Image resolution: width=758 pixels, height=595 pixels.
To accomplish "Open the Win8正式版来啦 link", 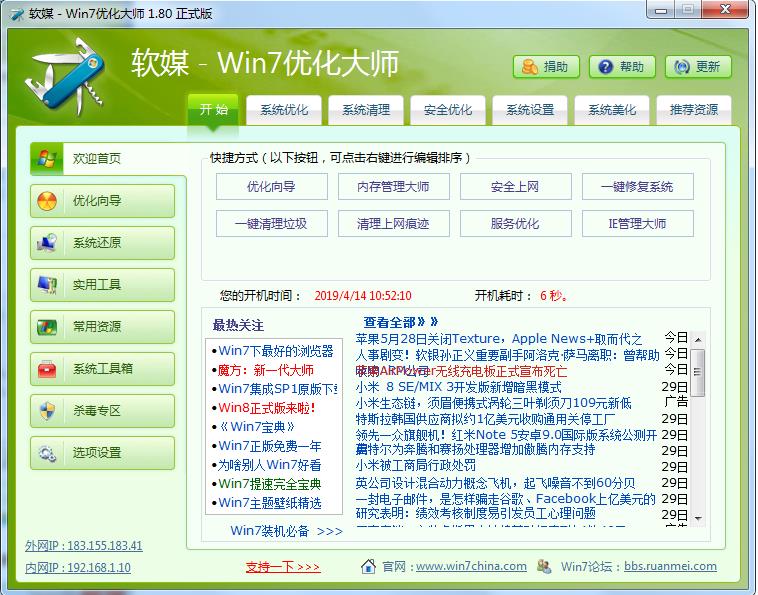I will coord(267,408).
